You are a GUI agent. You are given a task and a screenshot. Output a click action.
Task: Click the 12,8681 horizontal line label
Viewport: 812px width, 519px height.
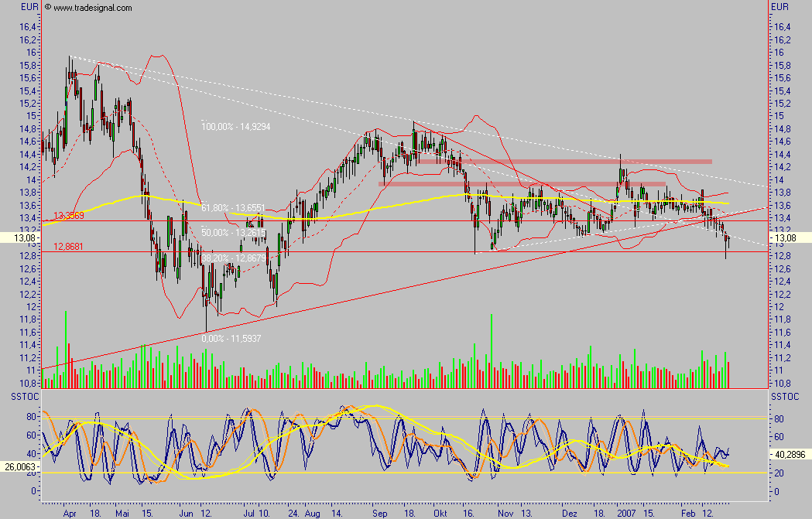pos(69,247)
